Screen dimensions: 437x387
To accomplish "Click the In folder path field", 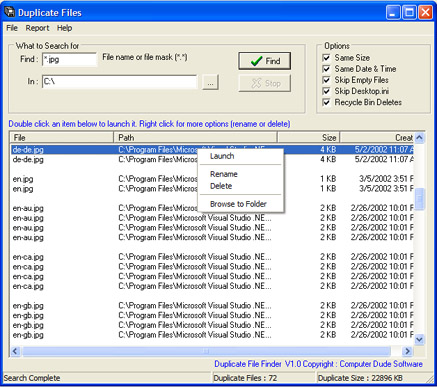I will 120,82.
